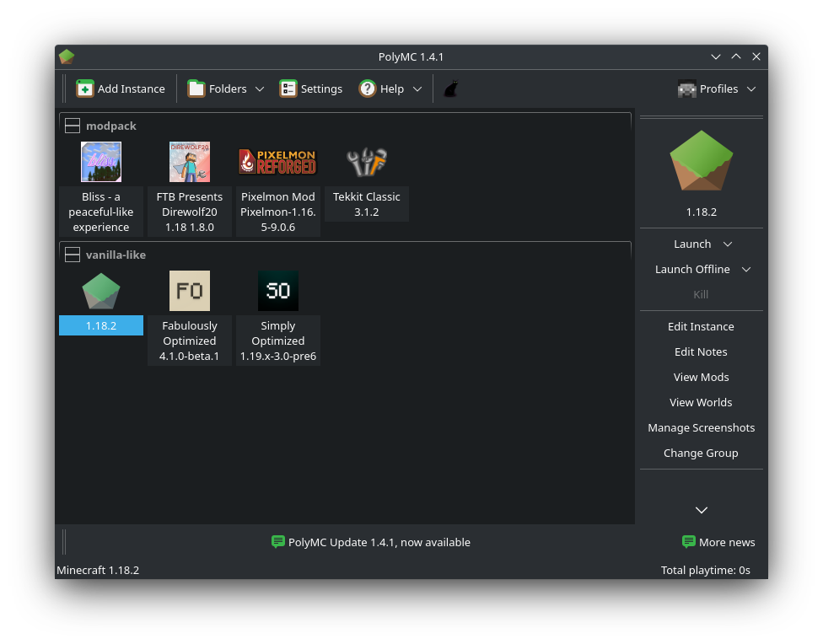823x644 pixels.
Task: Click the More news chat bubble icon
Action: click(689, 542)
